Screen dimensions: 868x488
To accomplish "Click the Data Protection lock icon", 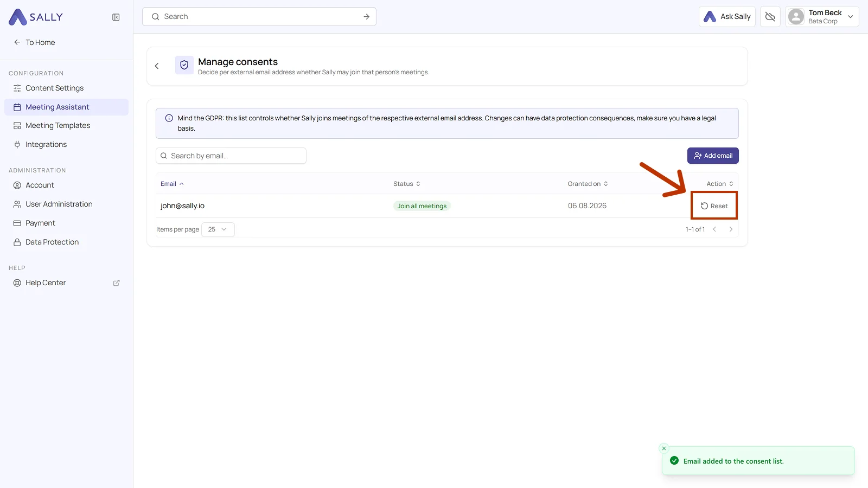I will 17,242.
